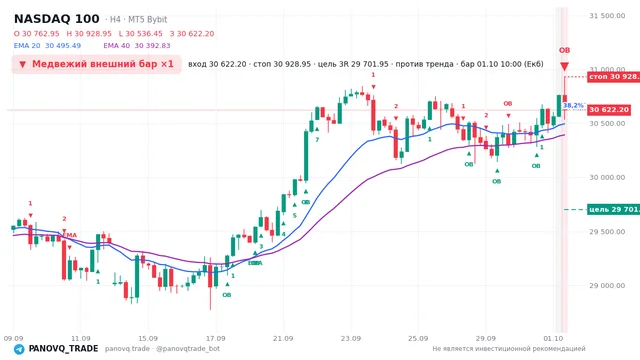Click the 09.09 date axis label

[13, 339]
